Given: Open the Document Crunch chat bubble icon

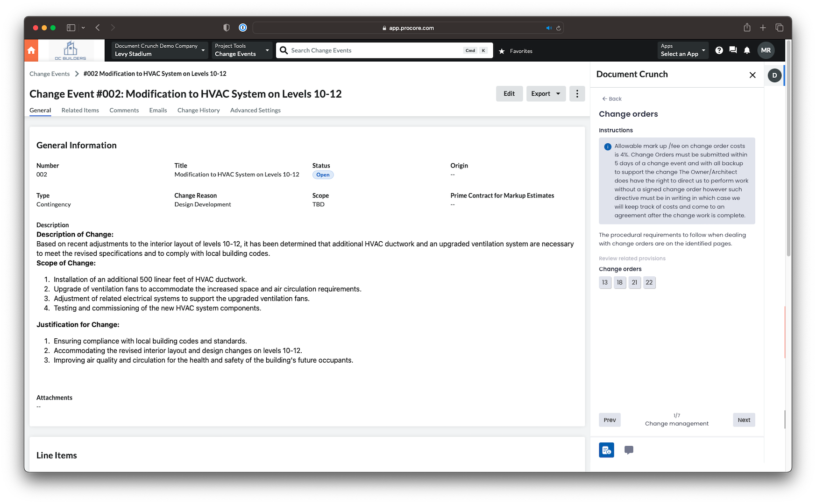Looking at the screenshot, I should [629, 450].
